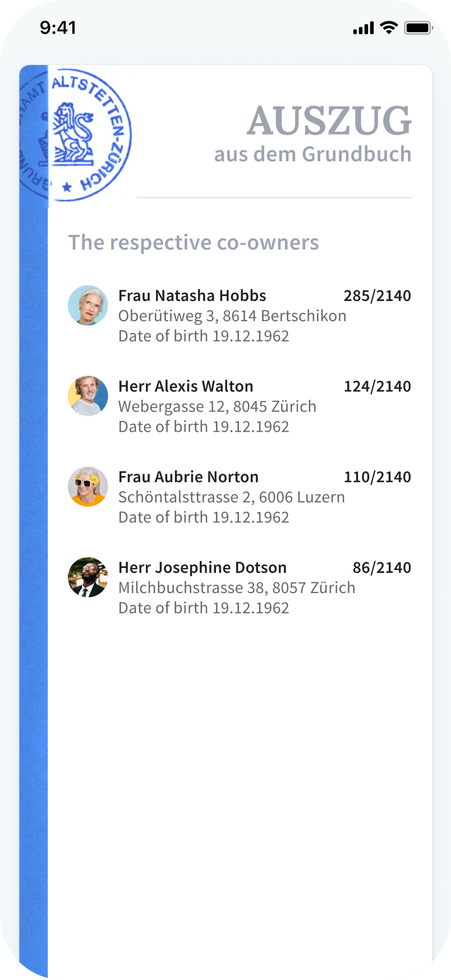Image resolution: width=451 pixels, height=980 pixels.
Task: Select the name Frau Natasha Hobbs
Action: pyautogui.click(x=192, y=295)
